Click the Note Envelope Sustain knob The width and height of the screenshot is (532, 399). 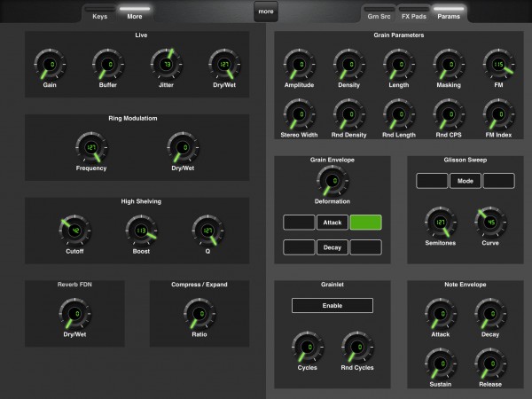tap(441, 364)
